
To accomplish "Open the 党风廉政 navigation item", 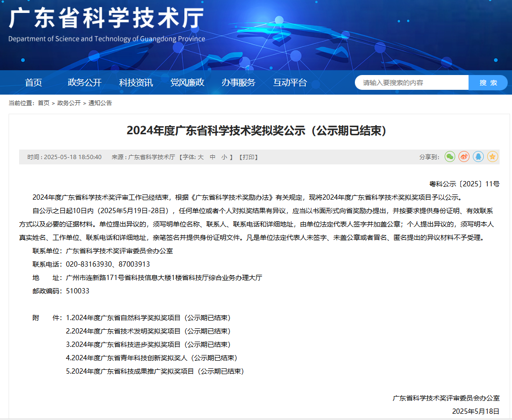I will click(x=187, y=83).
